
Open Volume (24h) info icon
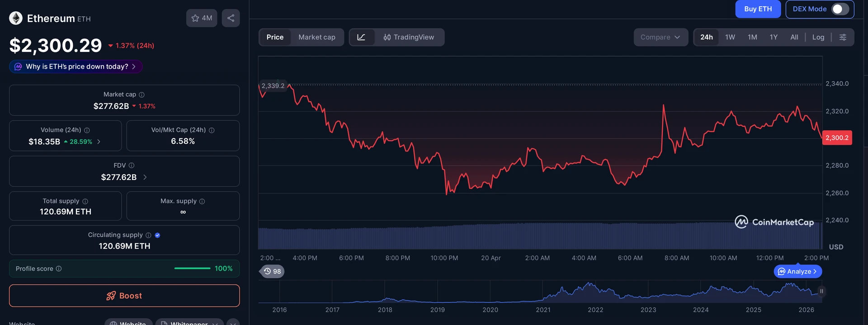(x=87, y=130)
